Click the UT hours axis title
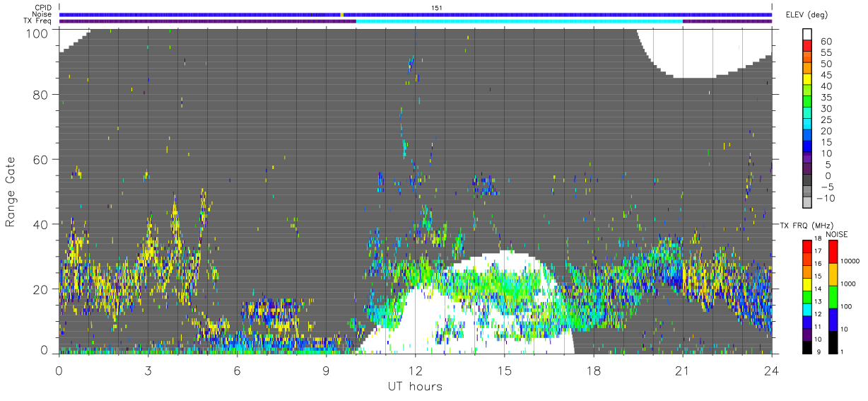Screen dimensions: 868x401 [415, 386]
